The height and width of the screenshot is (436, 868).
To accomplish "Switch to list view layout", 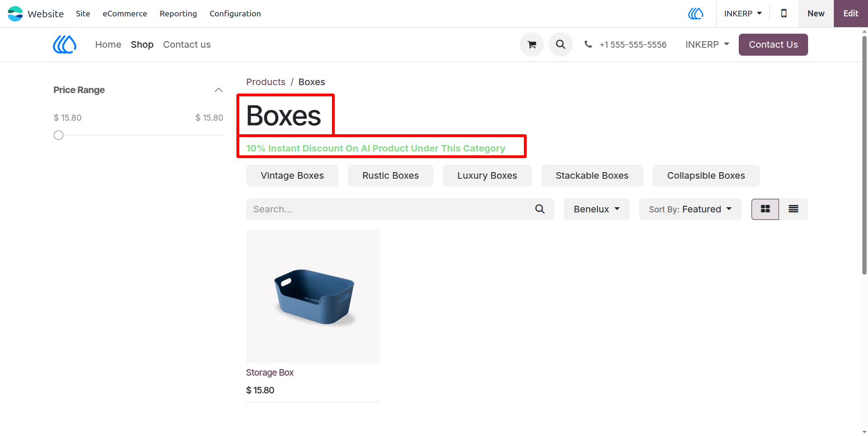I will point(794,209).
